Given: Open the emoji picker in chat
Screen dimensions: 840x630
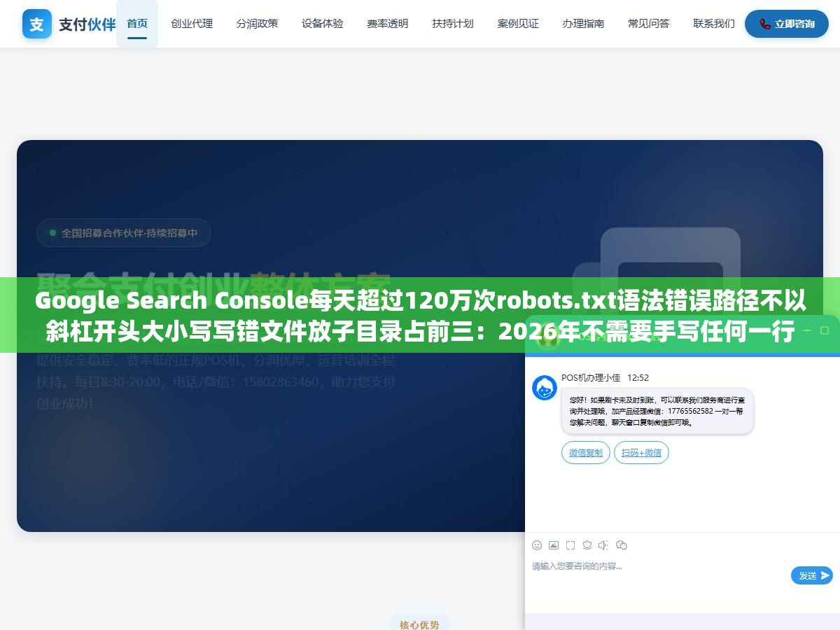Looking at the screenshot, I should 537,545.
